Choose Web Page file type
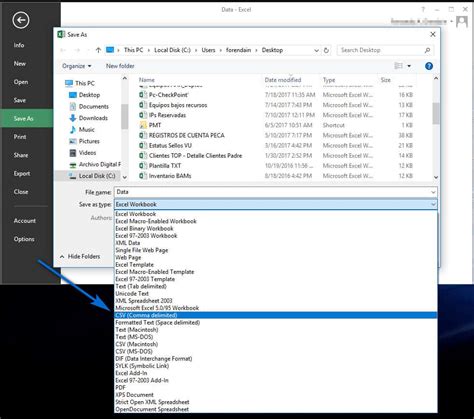Viewport: 474px width, 419px height. [275, 258]
